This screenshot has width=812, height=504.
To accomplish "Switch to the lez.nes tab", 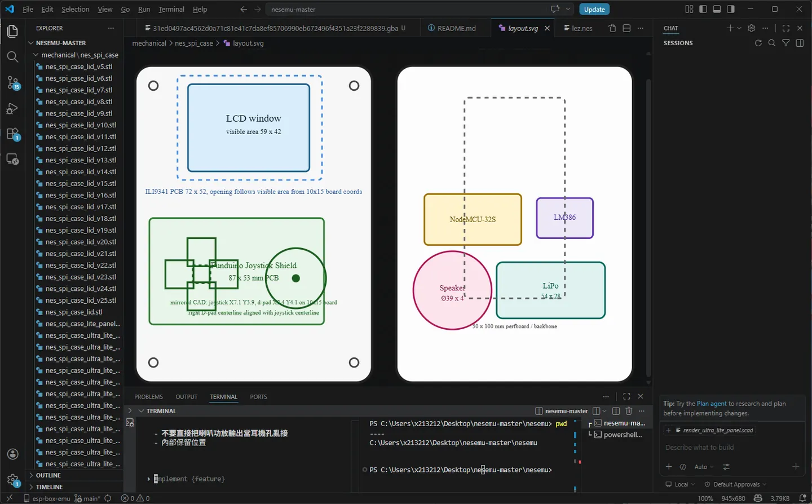I will pos(579,28).
